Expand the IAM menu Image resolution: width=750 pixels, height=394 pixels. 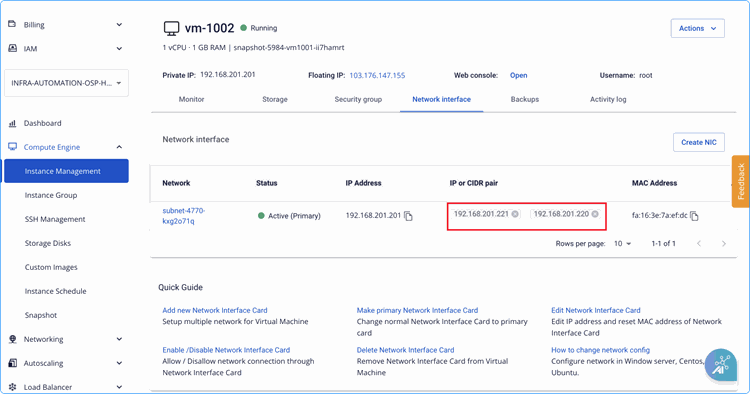pos(119,48)
